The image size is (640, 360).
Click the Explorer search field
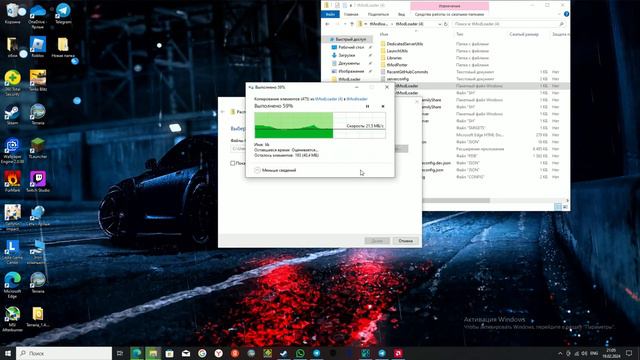pos(509,24)
